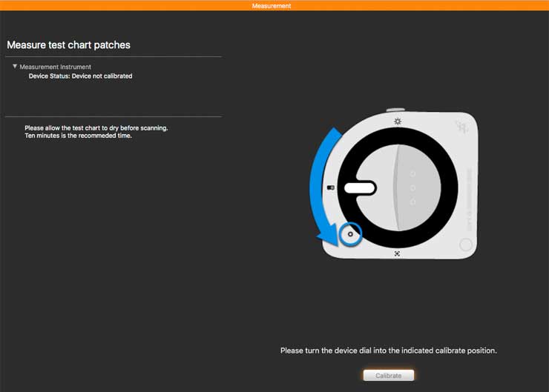The height and width of the screenshot is (392, 549).
Task: Click the center knob of the device dial
Action: [x=398, y=187]
